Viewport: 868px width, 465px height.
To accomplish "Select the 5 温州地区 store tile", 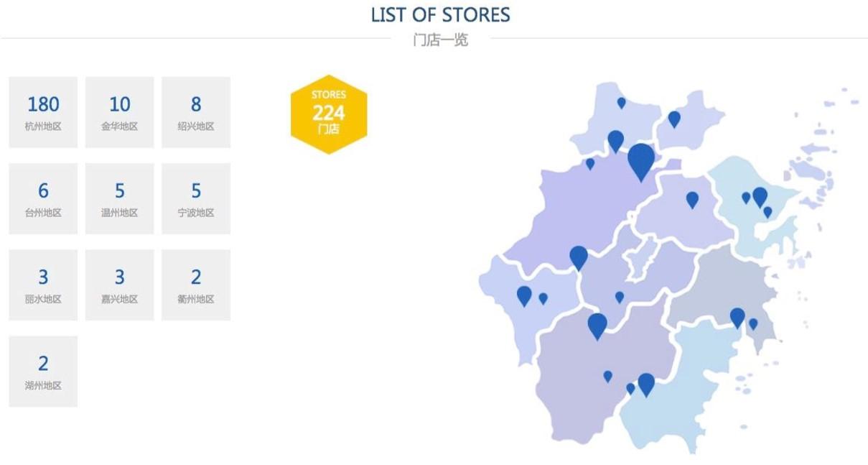I will click(119, 198).
